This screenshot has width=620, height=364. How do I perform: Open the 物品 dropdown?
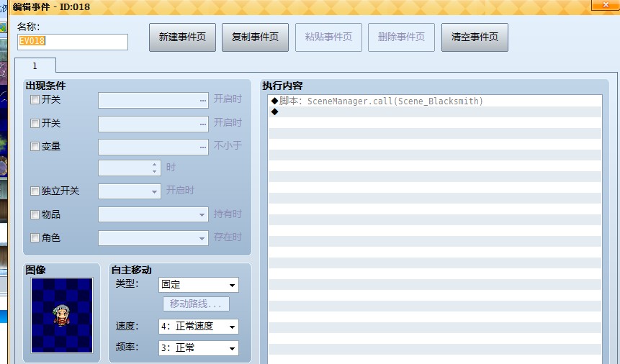(153, 214)
